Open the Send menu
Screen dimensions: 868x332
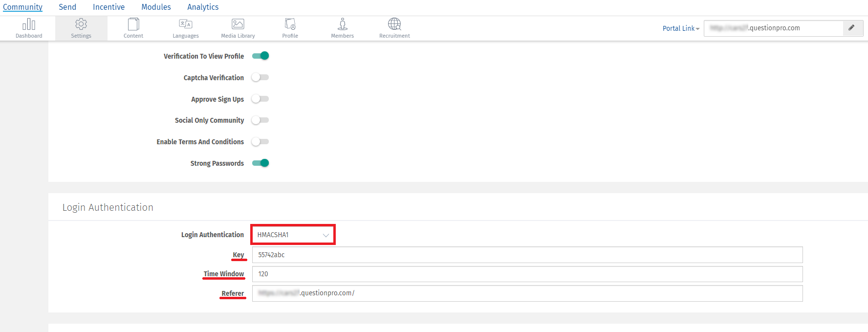[x=67, y=7]
